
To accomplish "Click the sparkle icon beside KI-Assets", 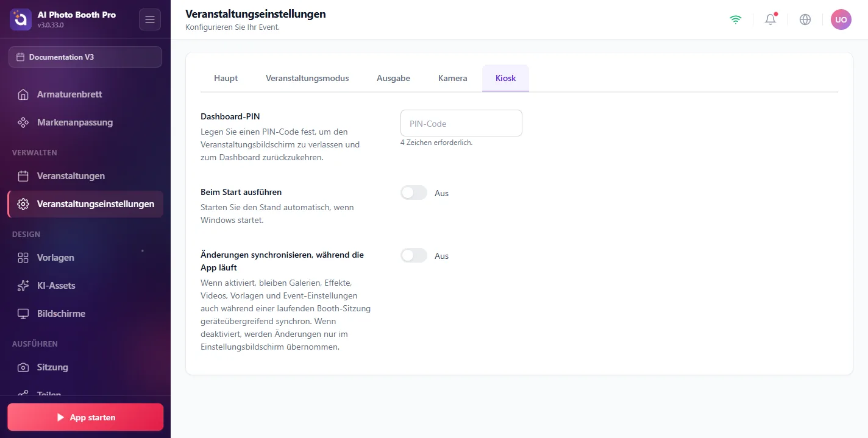I will click(23, 286).
